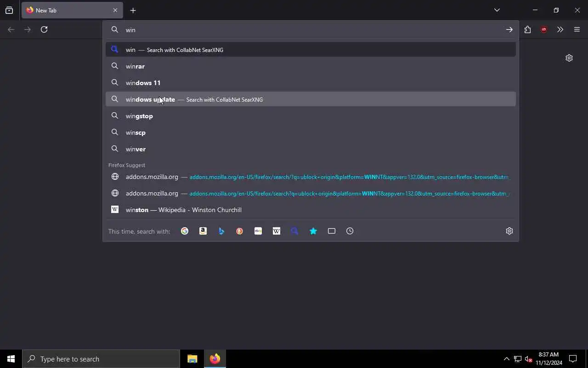Screen dimensions: 588x368
Task: Choose the winrar suggestion
Action: tap(311, 66)
